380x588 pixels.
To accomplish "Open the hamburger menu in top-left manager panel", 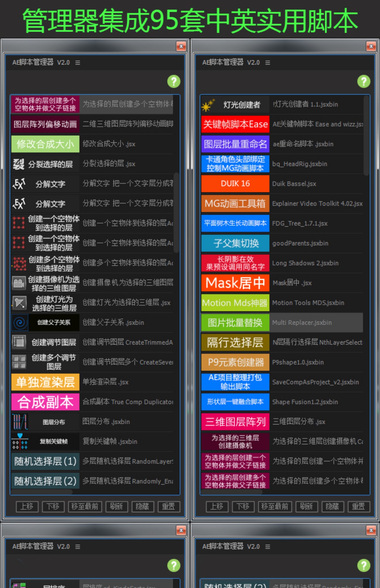I will [78, 62].
